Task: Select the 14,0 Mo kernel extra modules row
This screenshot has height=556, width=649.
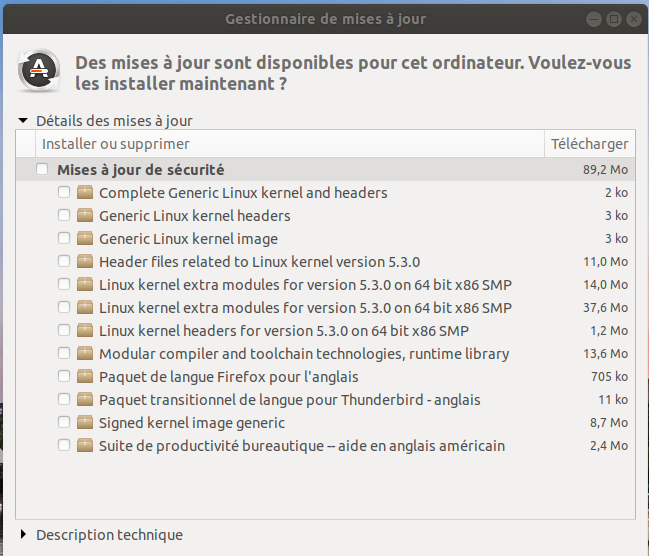Action: (x=305, y=284)
